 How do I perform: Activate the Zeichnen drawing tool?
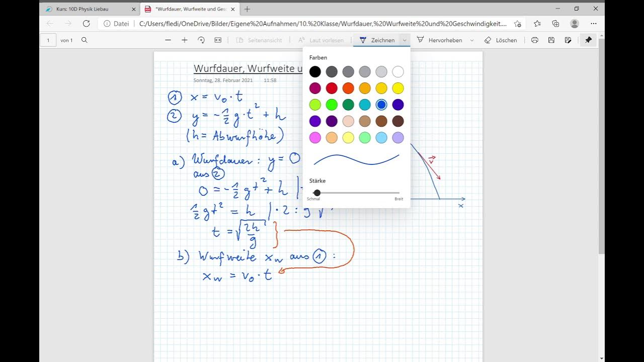tap(377, 40)
